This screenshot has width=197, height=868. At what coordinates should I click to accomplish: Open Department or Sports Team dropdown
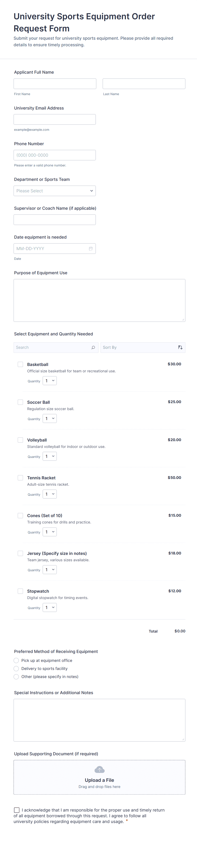pyautogui.click(x=55, y=191)
